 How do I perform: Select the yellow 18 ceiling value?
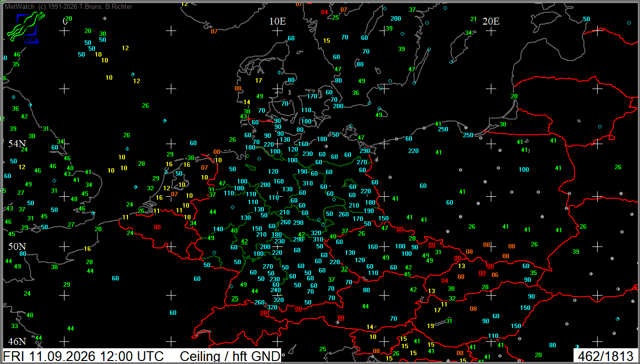pos(187,217)
